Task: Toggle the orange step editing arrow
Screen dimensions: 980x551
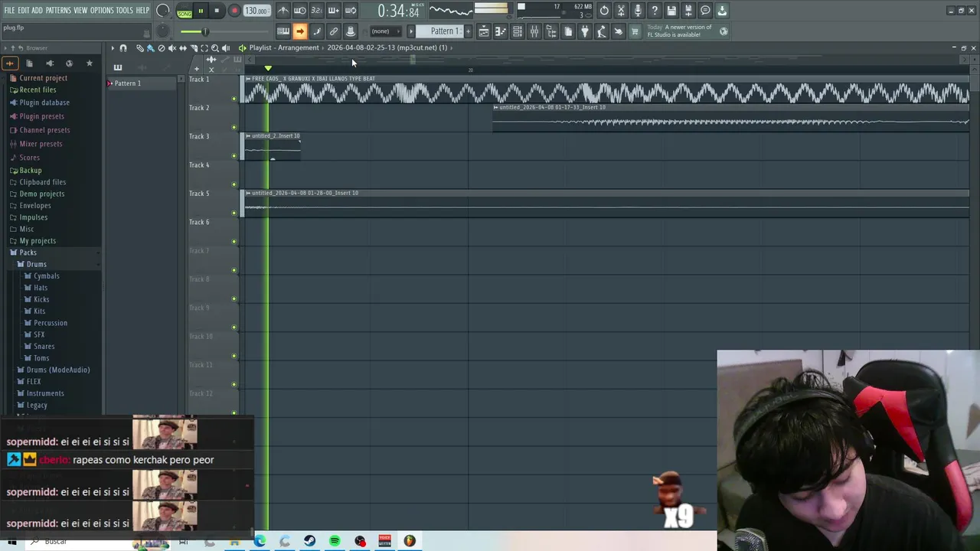Action: pos(300,31)
